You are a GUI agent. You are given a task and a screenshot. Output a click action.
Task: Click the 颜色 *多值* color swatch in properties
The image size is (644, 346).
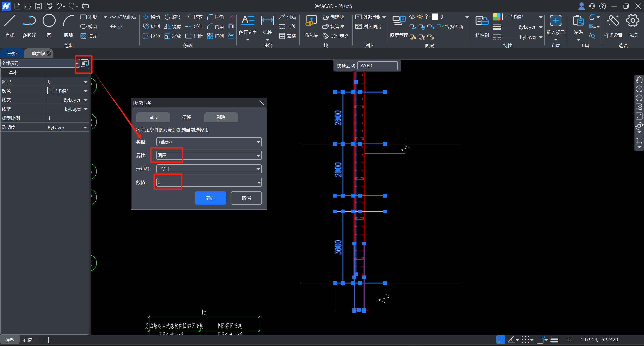51,91
